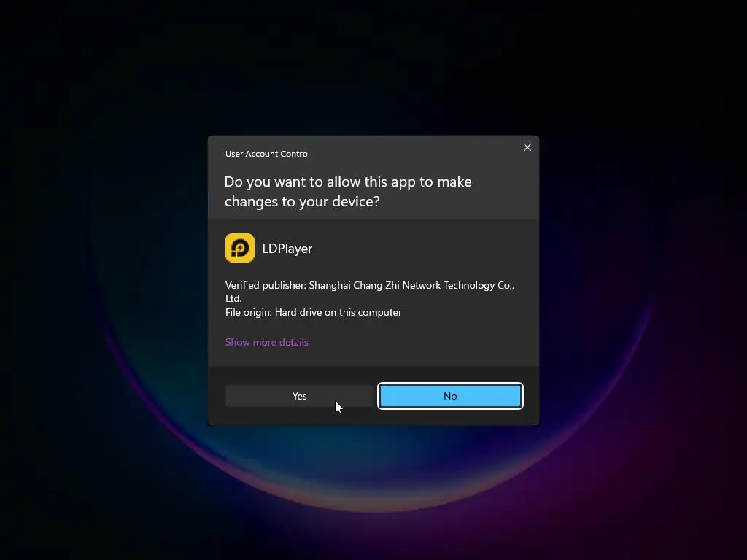Click the User Account Control title text
This screenshot has width=747, height=560.
tap(267, 154)
